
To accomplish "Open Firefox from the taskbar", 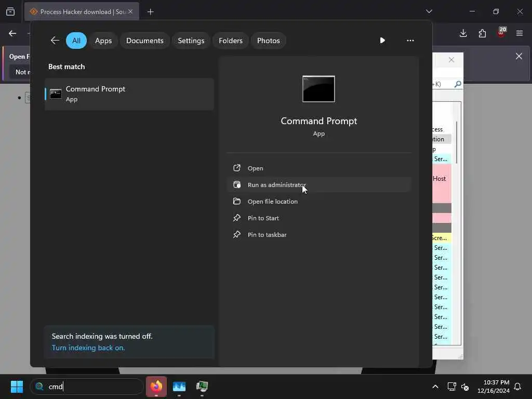I will tap(156, 387).
